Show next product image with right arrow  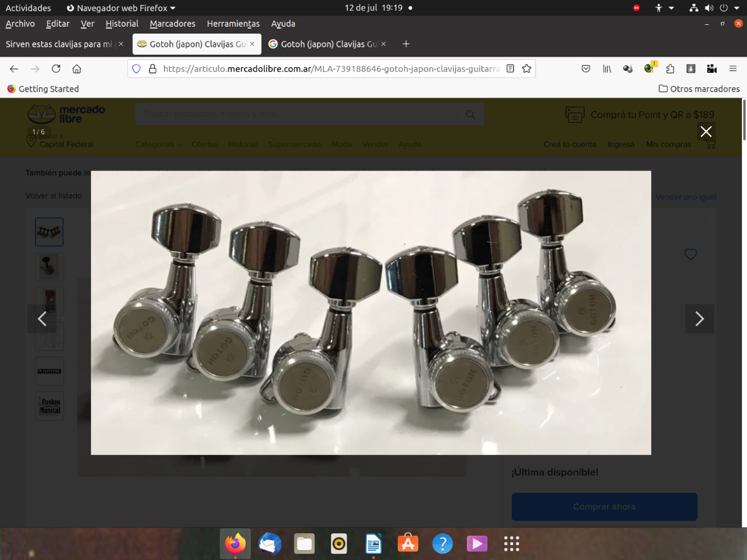[699, 319]
